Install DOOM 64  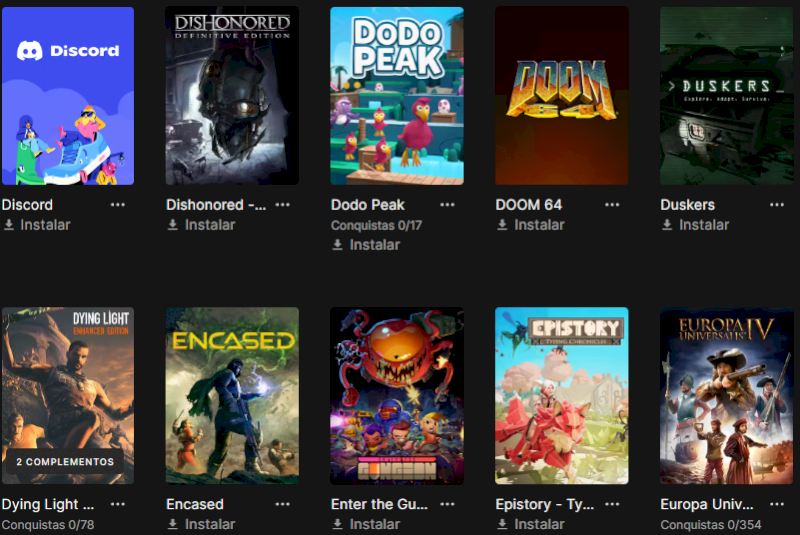pos(531,225)
